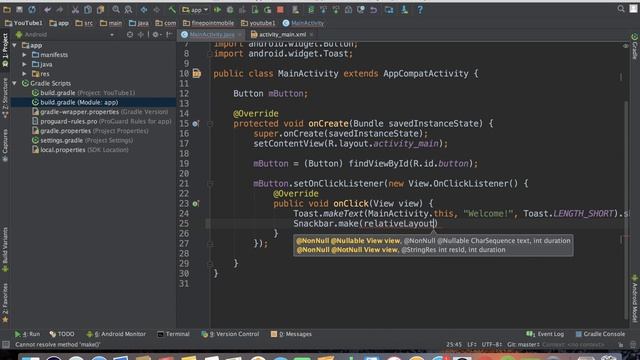Click the finepointmobile breadcrumb

[209, 23]
